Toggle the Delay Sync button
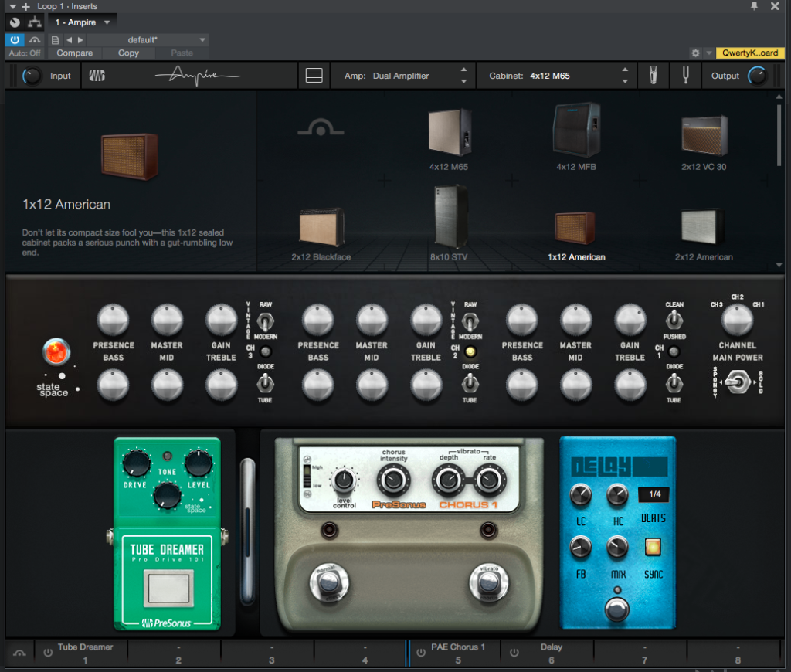Screen dimensions: 791x672 653,547
